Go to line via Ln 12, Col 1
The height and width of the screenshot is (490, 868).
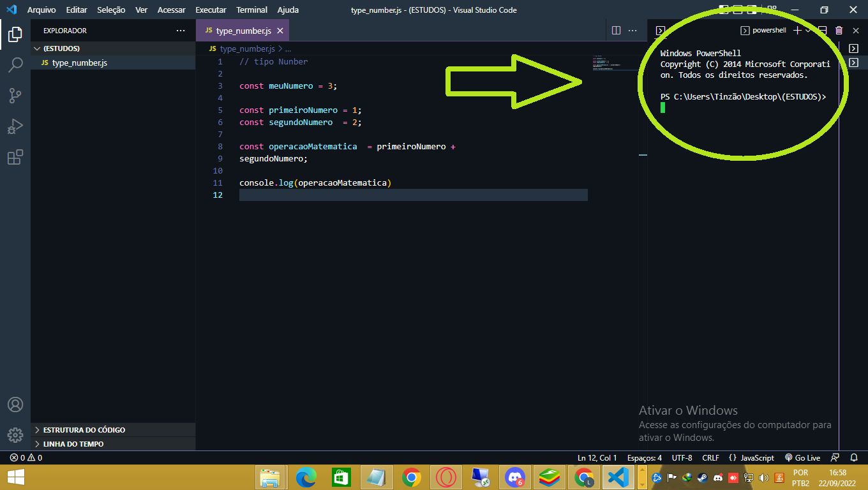click(x=597, y=457)
